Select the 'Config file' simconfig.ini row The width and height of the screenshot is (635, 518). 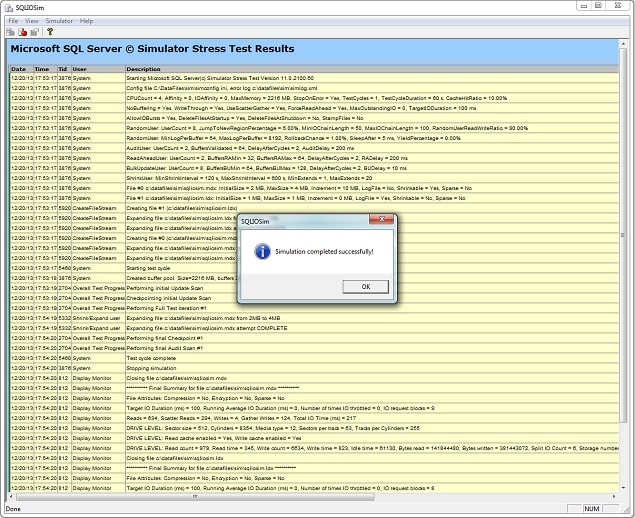pyautogui.click(x=314, y=88)
